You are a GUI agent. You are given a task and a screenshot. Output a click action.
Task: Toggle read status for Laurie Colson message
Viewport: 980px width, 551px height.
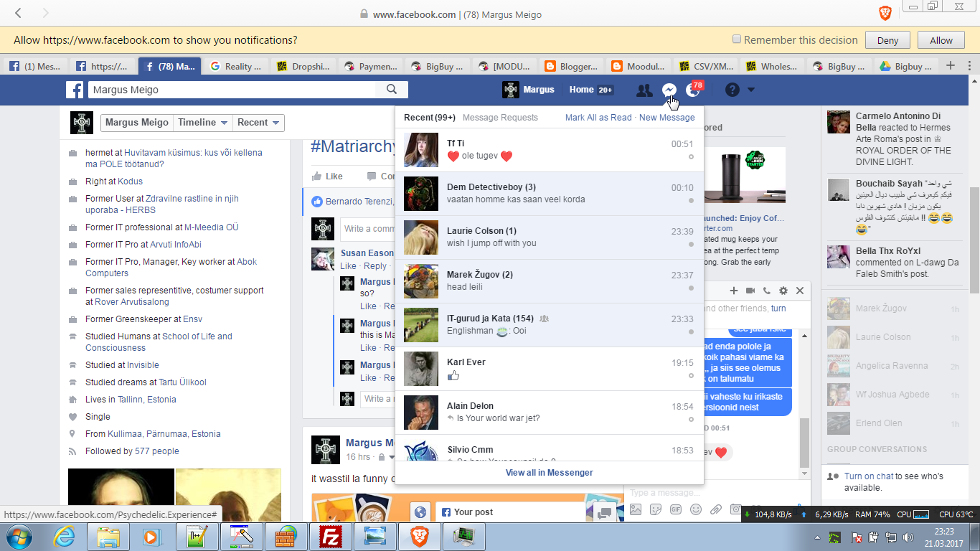click(691, 244)
